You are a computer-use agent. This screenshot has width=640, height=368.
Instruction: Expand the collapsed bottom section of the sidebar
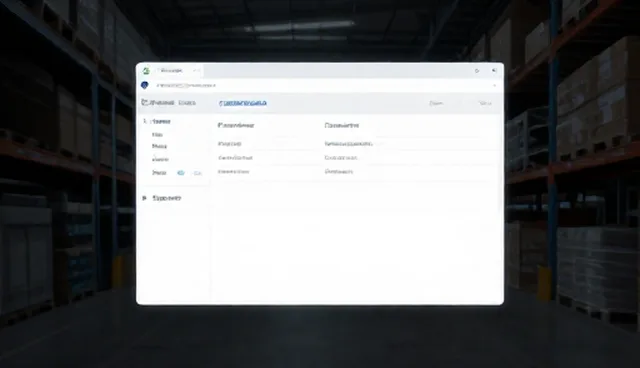pos(144,198)
